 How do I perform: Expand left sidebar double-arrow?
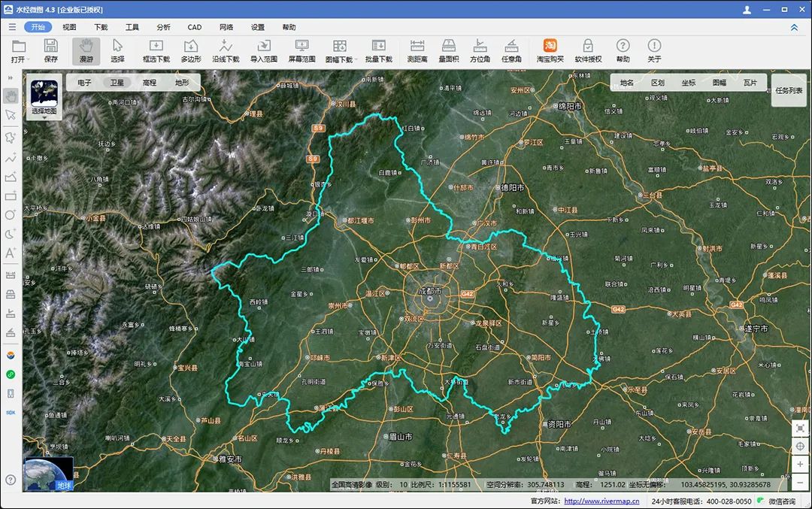pyautogui.click(x=11, y=77)
